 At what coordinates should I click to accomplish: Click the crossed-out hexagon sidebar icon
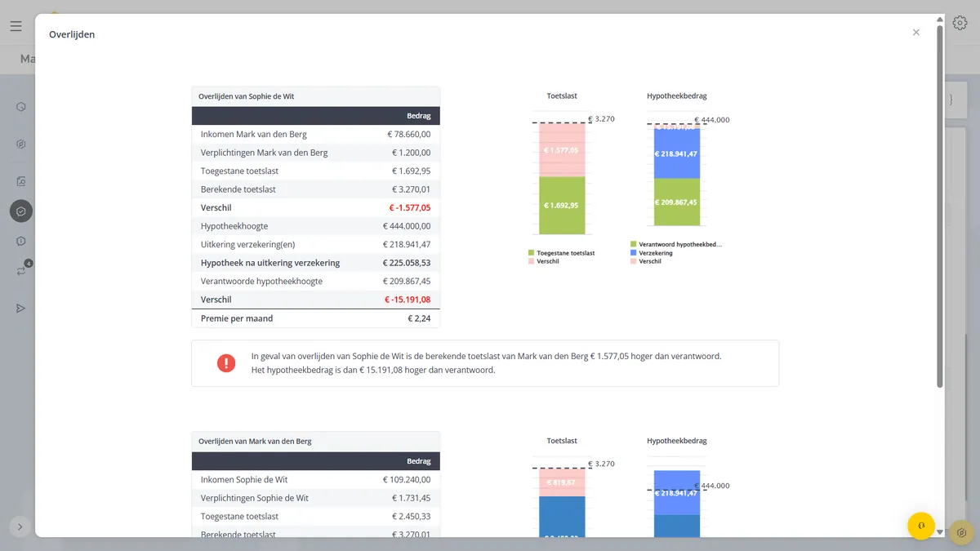(x=21, y=144)
